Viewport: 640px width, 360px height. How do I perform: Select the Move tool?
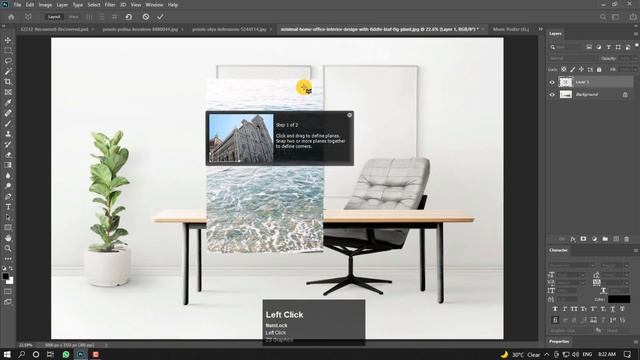(8, 40)
